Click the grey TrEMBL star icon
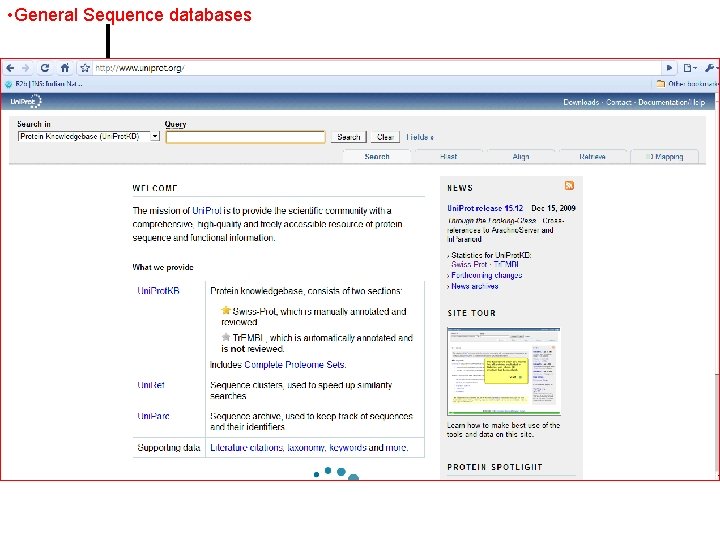720x540 pixels. [225, 337]
